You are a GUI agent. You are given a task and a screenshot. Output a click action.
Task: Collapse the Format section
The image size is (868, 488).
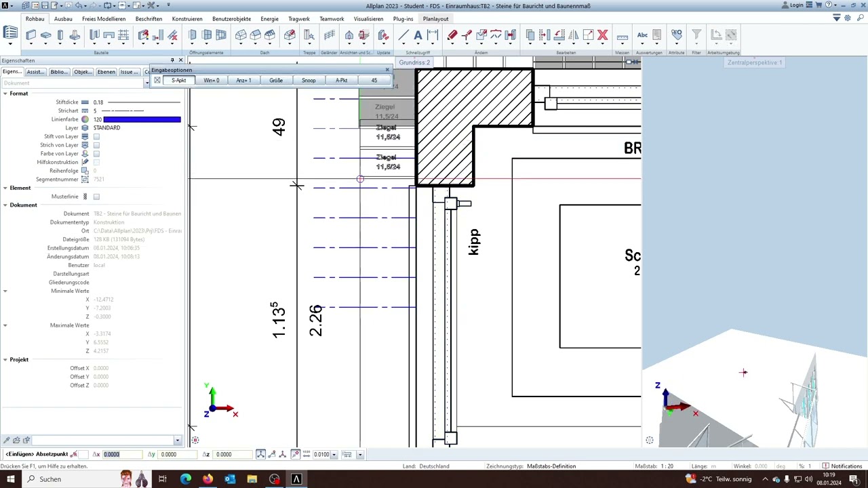coord(5,94)
